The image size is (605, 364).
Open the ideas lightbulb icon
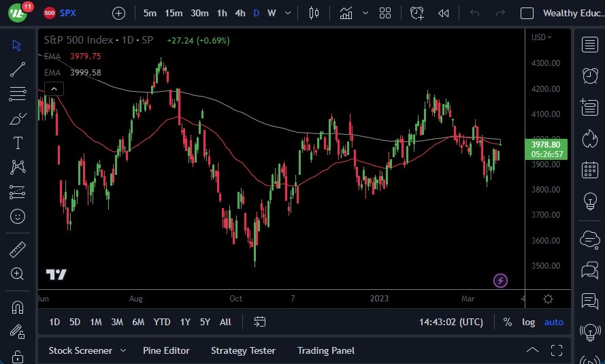click(589, 201)
